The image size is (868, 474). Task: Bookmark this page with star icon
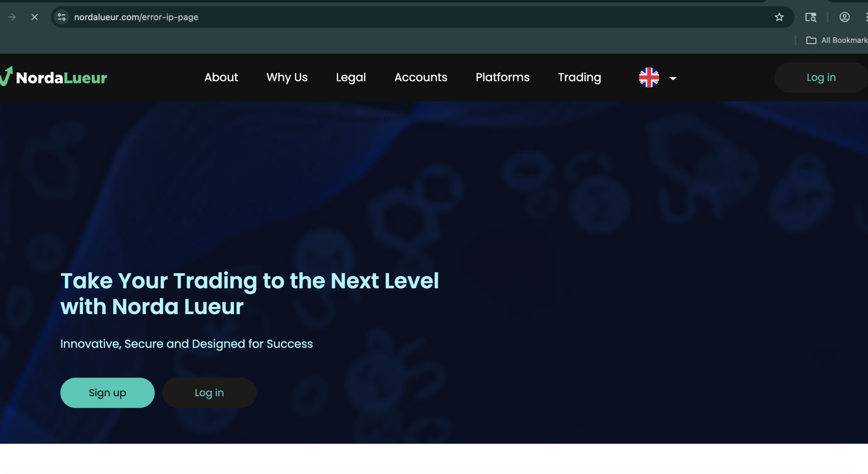(779, 17)
